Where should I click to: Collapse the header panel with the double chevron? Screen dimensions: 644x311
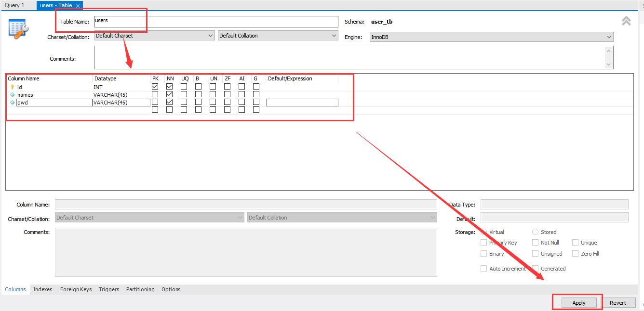(626, 21)
